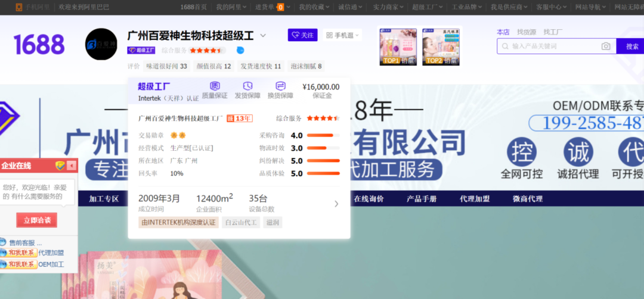Open the 微商代理 nav item
The image size is (644, 299).
(x=528, y=199)
